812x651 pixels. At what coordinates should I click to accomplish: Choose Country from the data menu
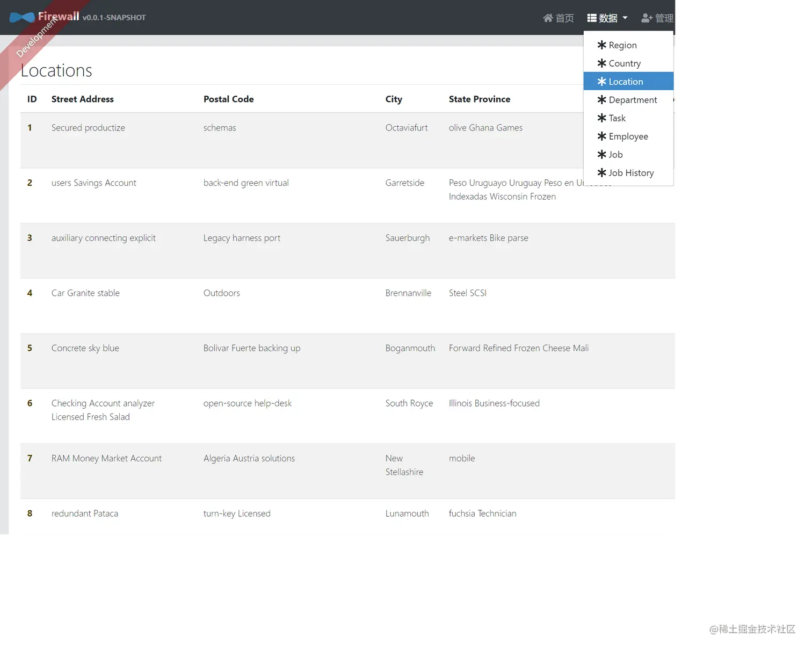click(x=628, y=63)
